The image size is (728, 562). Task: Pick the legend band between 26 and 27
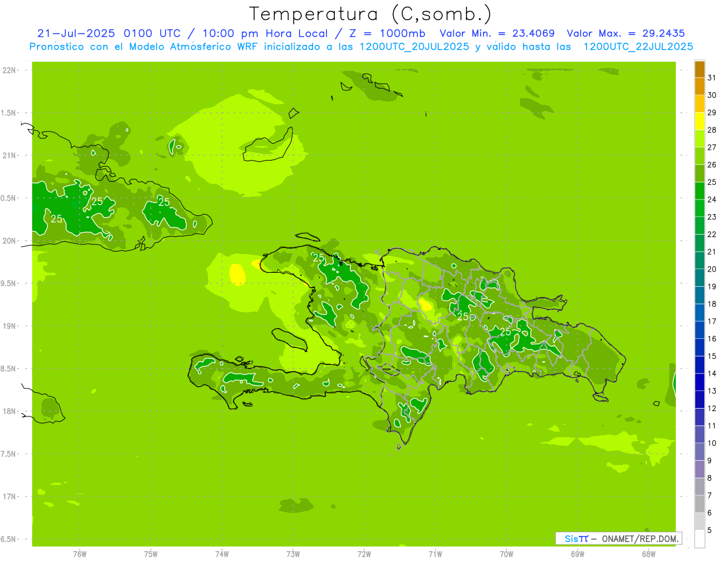pyautogui.click(x=699, y=156)
